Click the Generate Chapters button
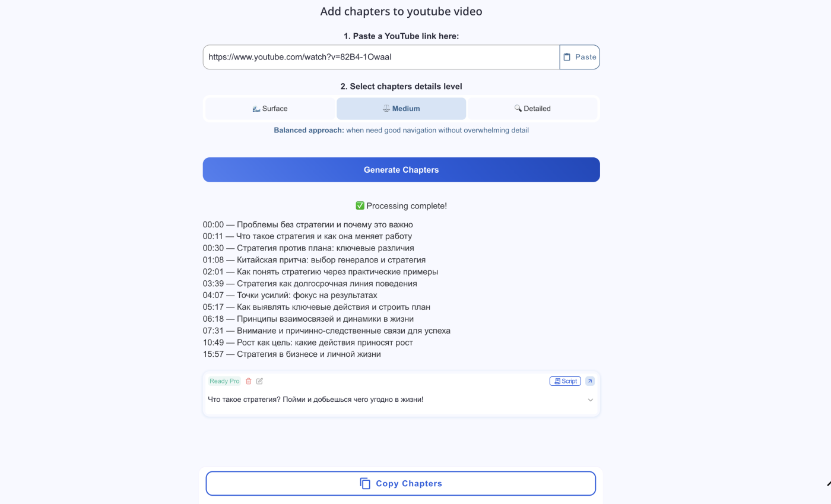Viewport: 831px width, 504px height. (401, 170)
